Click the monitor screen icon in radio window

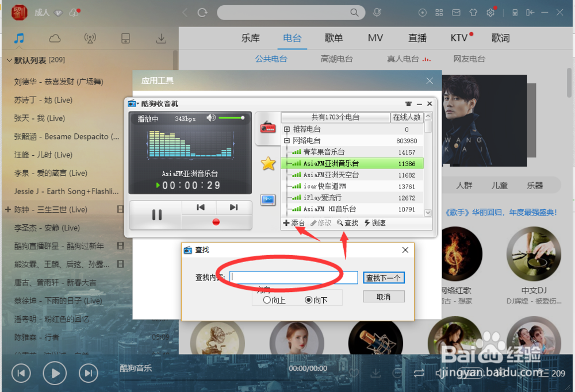click(x=268, y=199)
